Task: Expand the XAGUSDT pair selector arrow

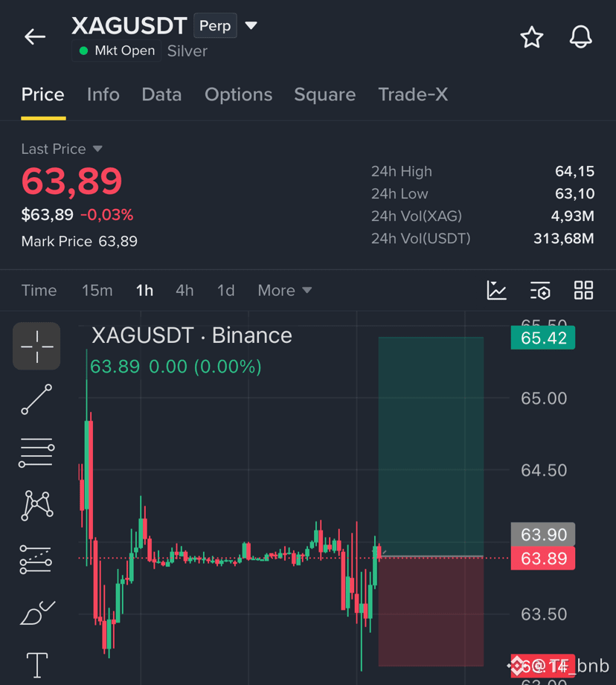Action: click(251, 26)
